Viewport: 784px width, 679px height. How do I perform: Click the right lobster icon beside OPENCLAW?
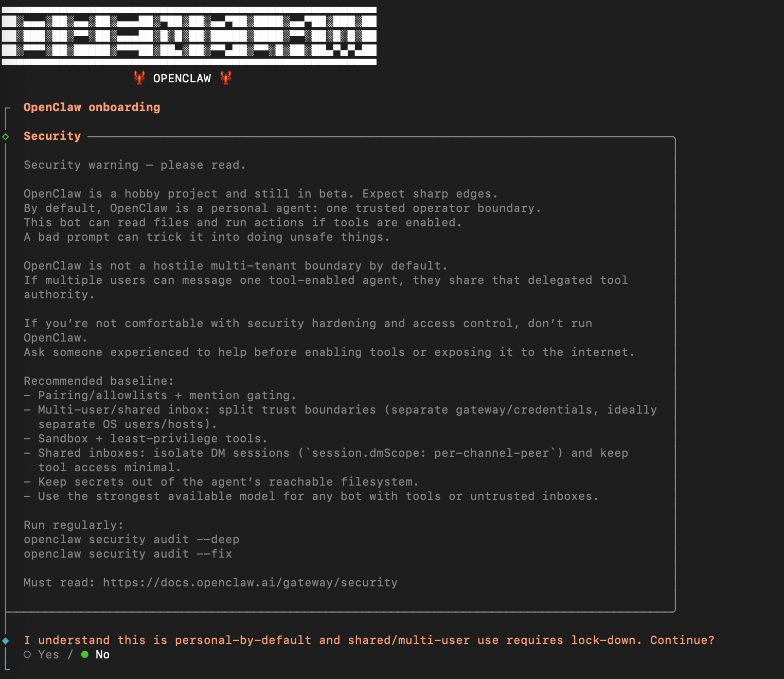(x=226, y=78)
